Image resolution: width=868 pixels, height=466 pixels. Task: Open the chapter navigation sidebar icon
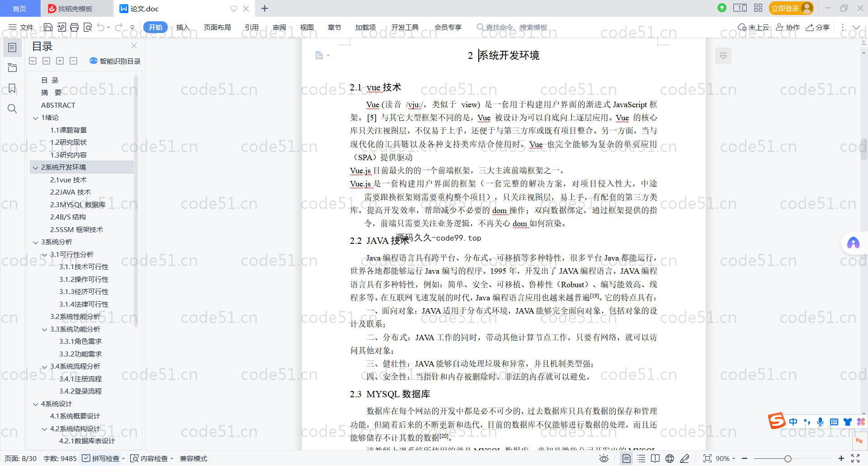pyautogui.click(x=12, y=68)
